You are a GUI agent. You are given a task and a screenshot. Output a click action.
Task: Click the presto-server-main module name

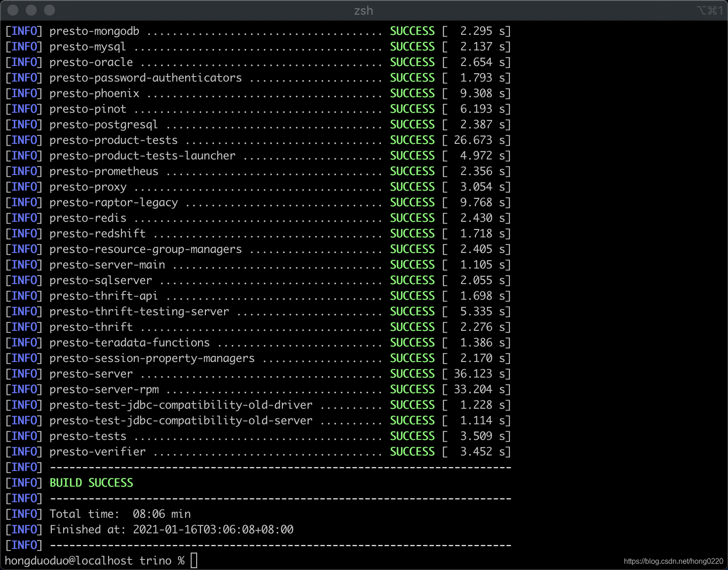(107, 265)
